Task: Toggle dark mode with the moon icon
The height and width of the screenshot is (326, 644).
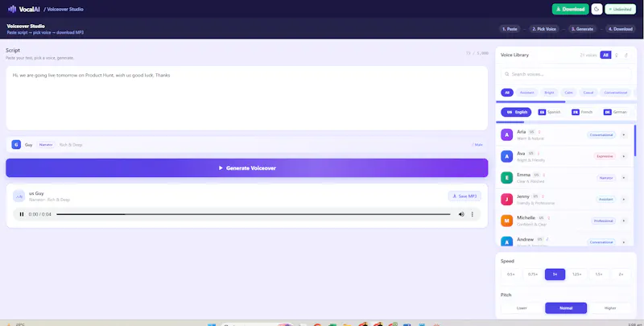Action: tap(597, 9)
